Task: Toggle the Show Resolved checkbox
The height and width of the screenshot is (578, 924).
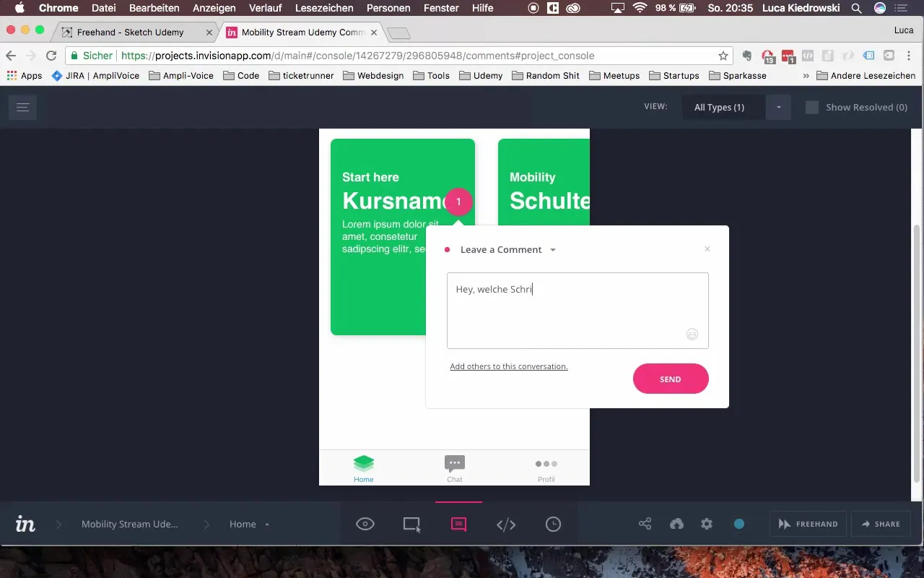Action: [812, 107]
